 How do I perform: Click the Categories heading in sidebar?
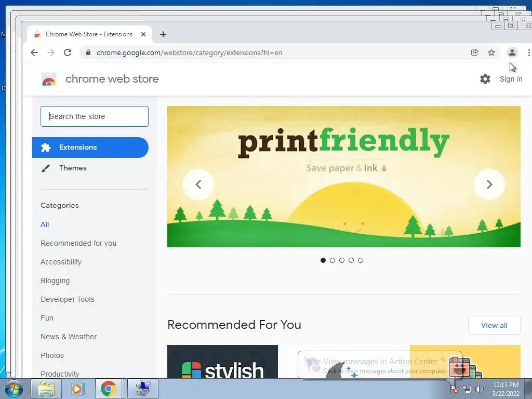pyautogui.click(x=60, y=205)
